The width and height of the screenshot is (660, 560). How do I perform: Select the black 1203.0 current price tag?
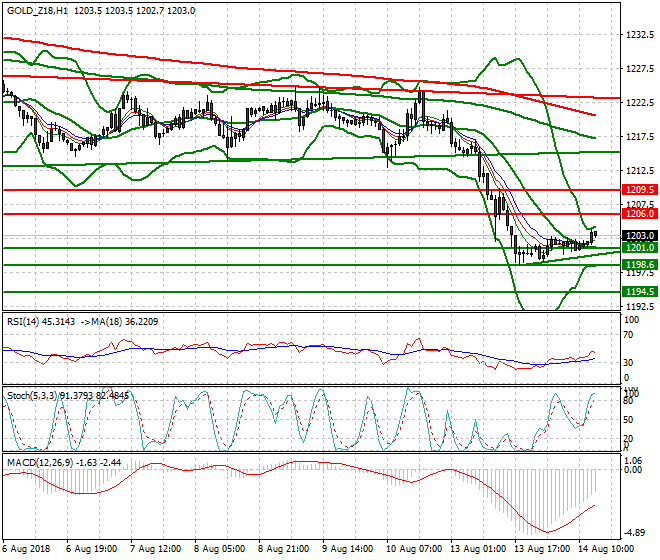pyautogui.click(x=638, y=235)
